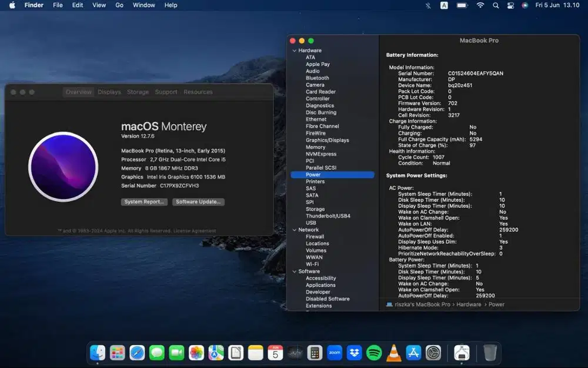Open the Help menu
The width and height of the screenshot is (588, 368).
tap(171, 5)
